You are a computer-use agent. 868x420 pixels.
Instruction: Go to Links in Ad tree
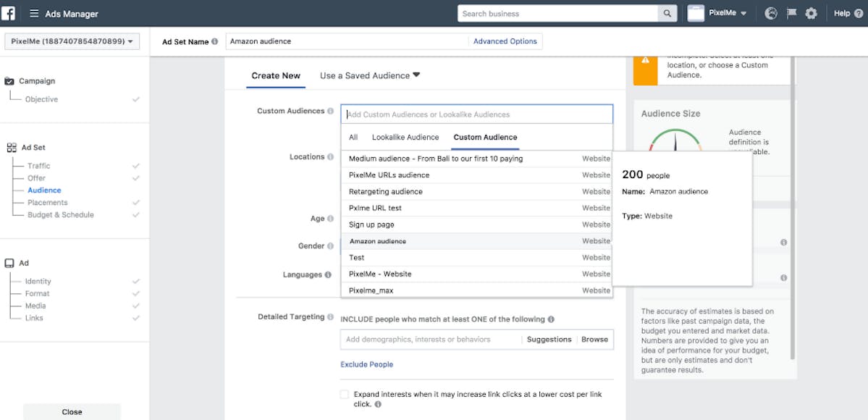click(34, 318)
